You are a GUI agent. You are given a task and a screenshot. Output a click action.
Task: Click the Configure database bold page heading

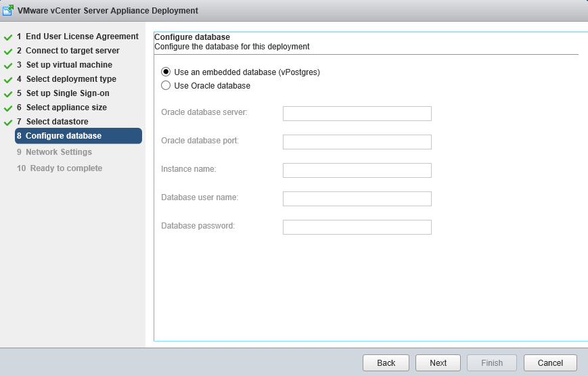click(x=192, y=37)
